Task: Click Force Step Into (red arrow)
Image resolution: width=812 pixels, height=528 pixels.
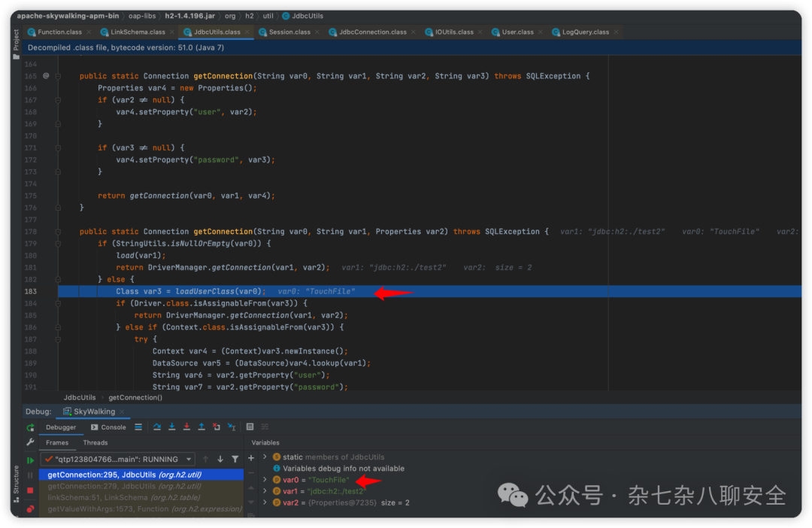Action: [186, 427]
